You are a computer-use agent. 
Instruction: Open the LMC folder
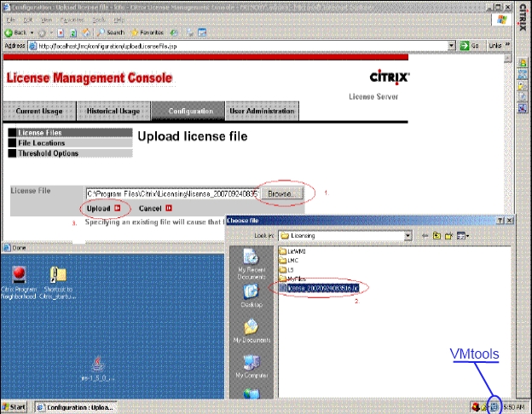click(x=289, y=261)
